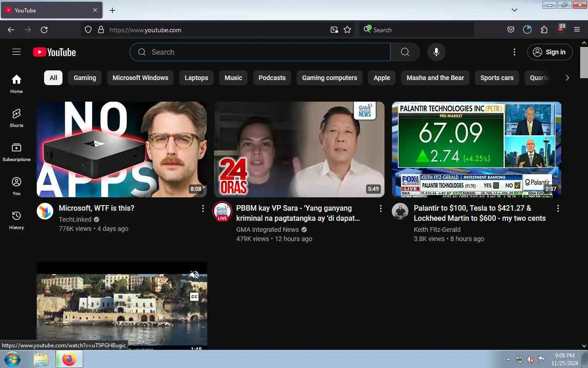Image resolution: width=588 pixels, height=368 pixels.
Task: Play the Palantir stock video thumbnail
Action: (x=476, y=149)
